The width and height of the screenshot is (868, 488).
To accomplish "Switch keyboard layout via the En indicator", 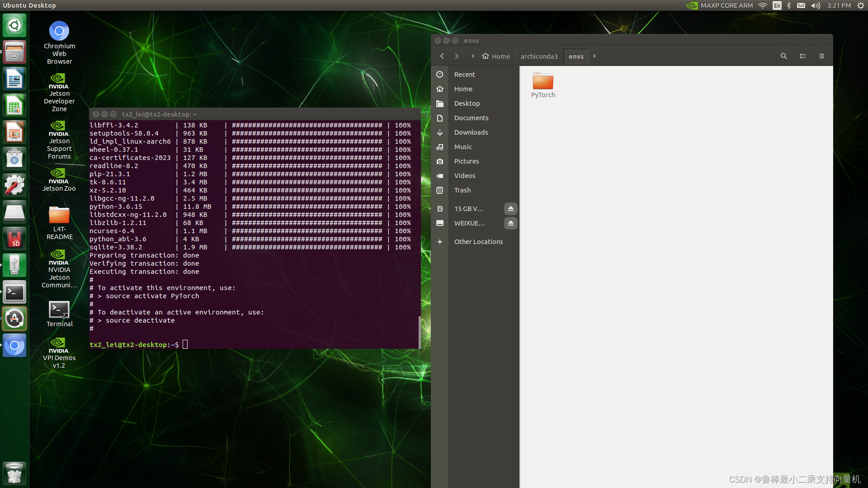I will click(x=777, y=5).
